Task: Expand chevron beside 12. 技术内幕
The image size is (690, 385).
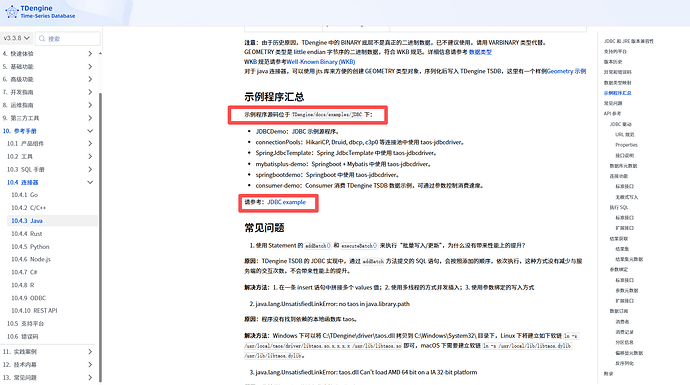Action: [x=90, y=364]
